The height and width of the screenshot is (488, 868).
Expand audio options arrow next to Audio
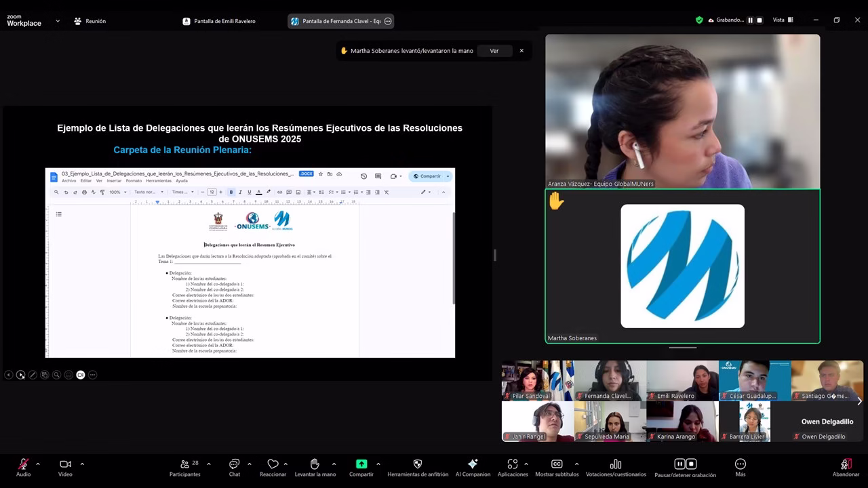38,464
